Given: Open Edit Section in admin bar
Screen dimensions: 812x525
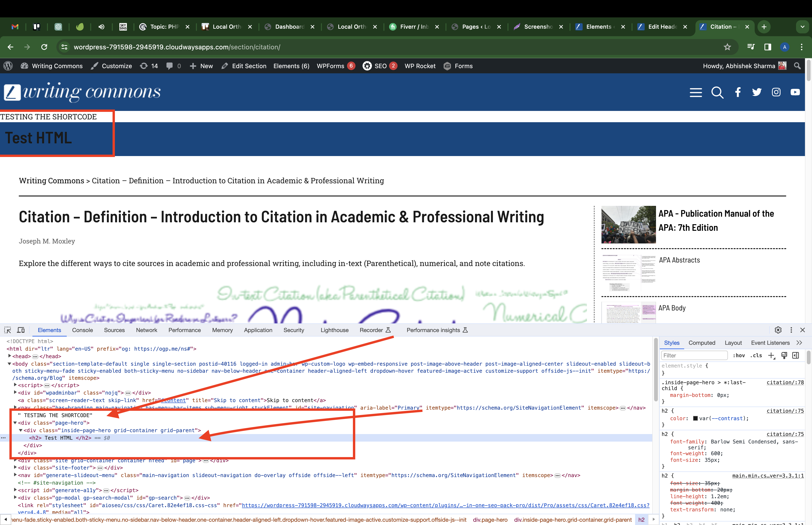Looking at the screenshot, I should [x=244, y=66].
